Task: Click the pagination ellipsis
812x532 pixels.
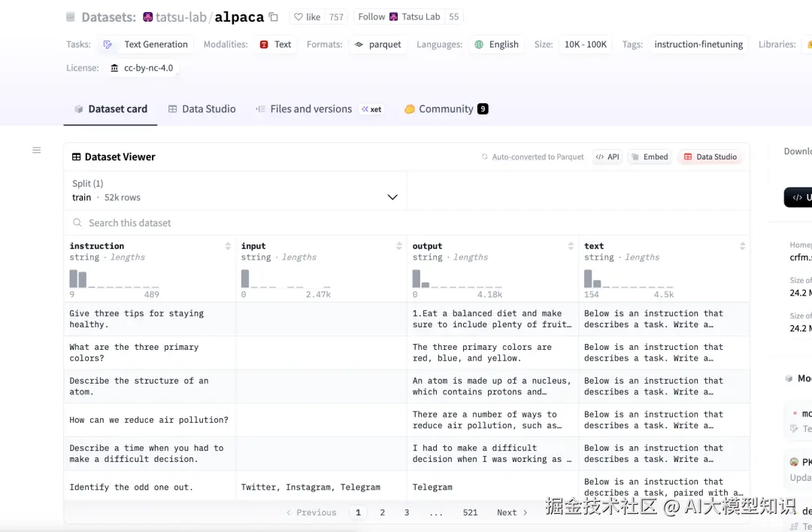Action: (x=436, y=512)
